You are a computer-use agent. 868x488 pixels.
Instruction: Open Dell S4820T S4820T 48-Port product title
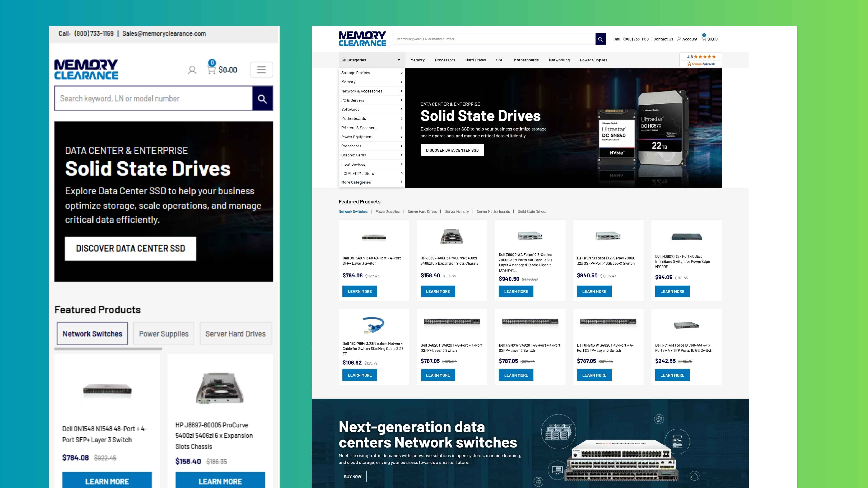click(x=452, y=348)
